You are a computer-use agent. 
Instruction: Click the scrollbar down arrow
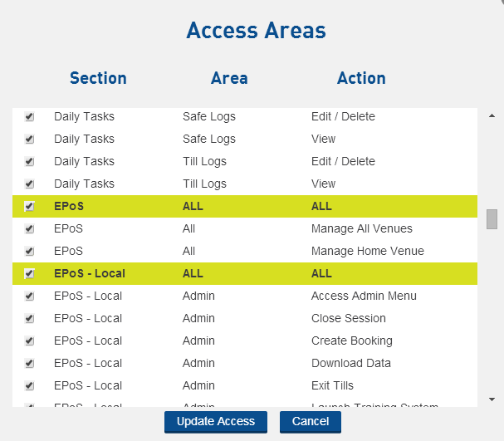click(492, 399)
